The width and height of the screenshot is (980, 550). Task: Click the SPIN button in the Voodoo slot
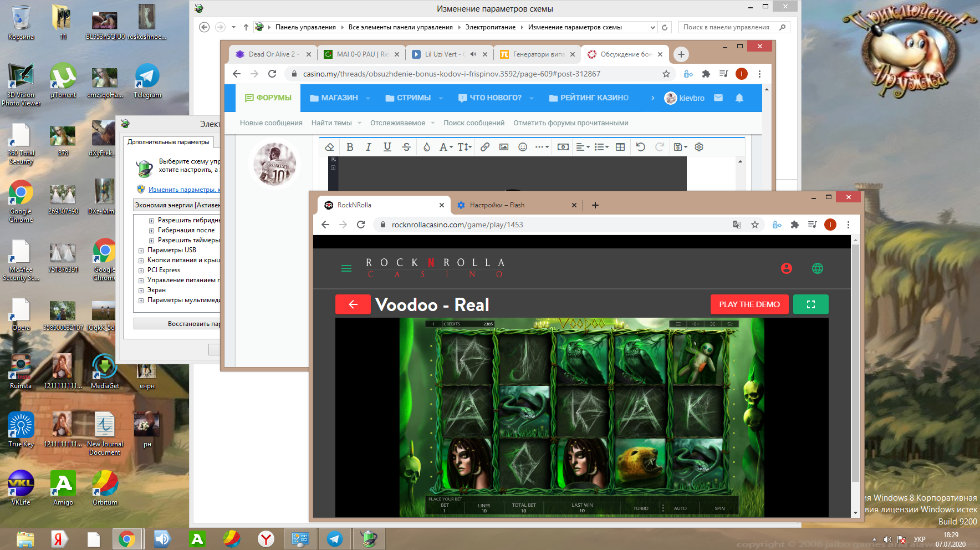pos(719,508)
